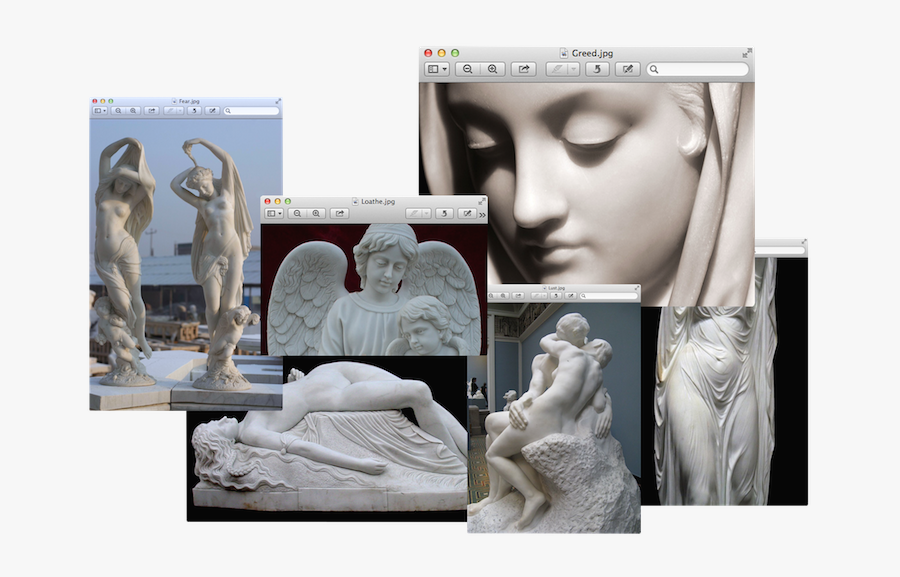900x577 pixels.
Task: Click the search field in Lust.jpg window
Action: (609, 296)
